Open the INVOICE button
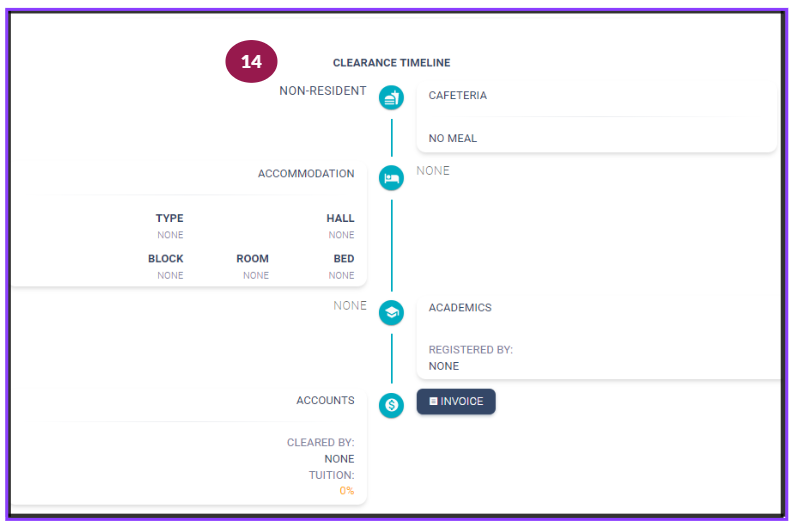The image size is (793, 530). tap(456, 402)
